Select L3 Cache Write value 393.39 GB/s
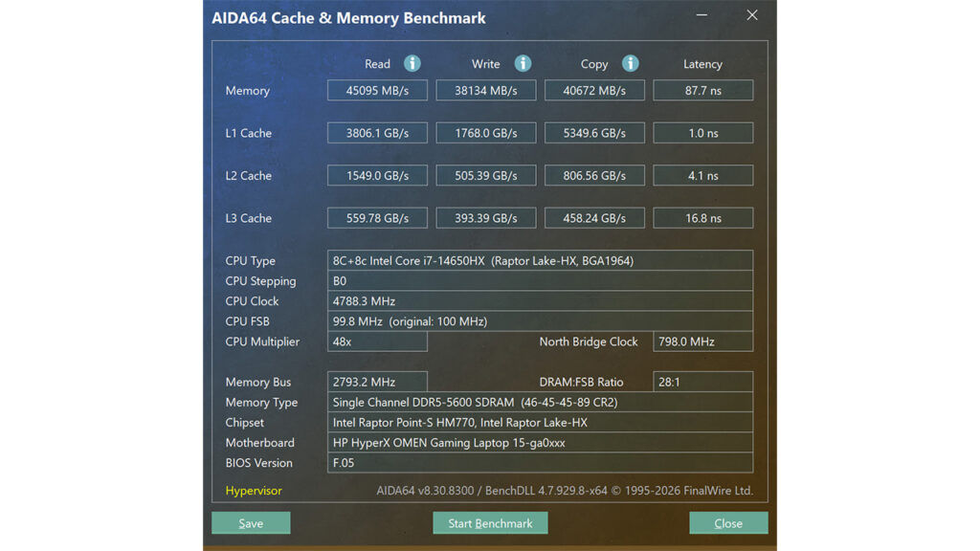This screenshot has width=980, height=551. point(485,217)
